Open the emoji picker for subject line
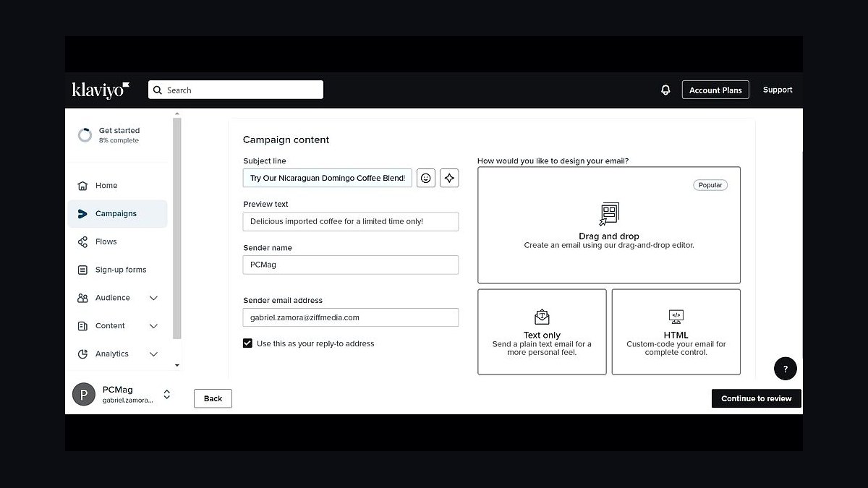This screenshot has width=868, height=488. [x=426, y=178]
